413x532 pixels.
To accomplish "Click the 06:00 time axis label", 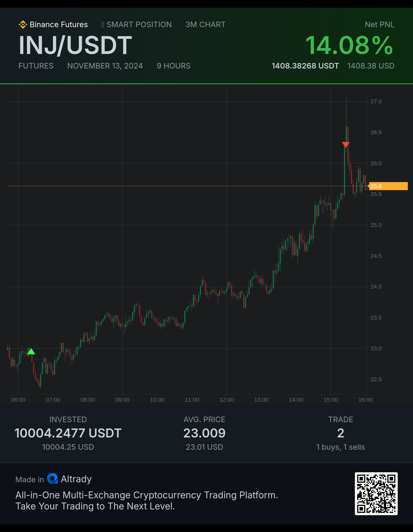I will pos(18,400).
